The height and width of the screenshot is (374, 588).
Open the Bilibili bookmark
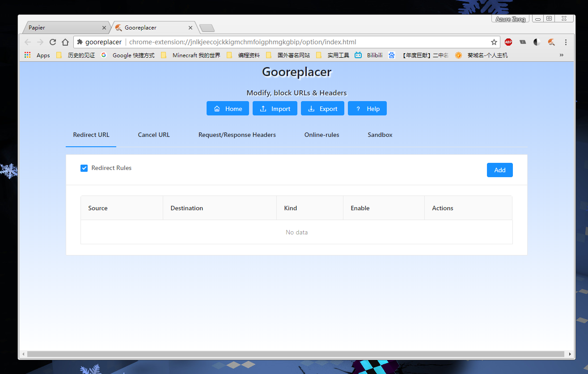368,55
